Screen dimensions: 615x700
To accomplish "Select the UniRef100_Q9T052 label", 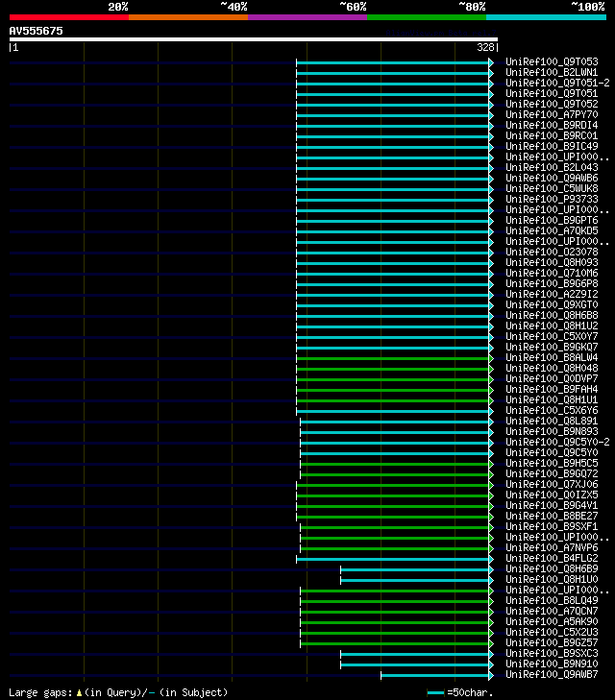I will click(552, 104).
